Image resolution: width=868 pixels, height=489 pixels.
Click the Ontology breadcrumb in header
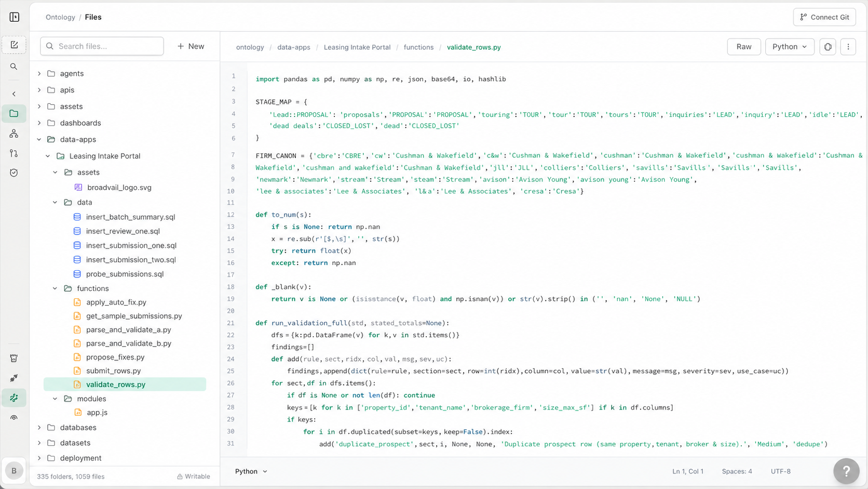tap(60, 17)
